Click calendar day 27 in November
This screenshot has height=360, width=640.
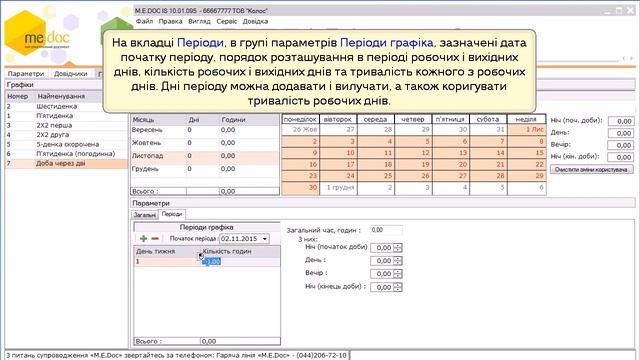pos(451,176)
